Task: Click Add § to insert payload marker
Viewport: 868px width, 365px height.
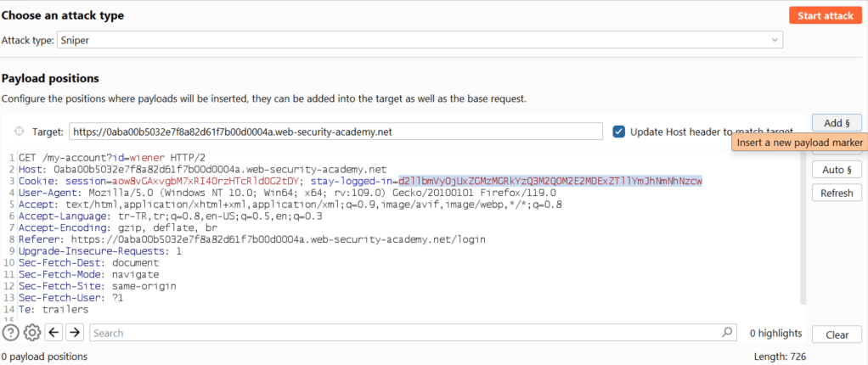Action: [x=837, y=123]
